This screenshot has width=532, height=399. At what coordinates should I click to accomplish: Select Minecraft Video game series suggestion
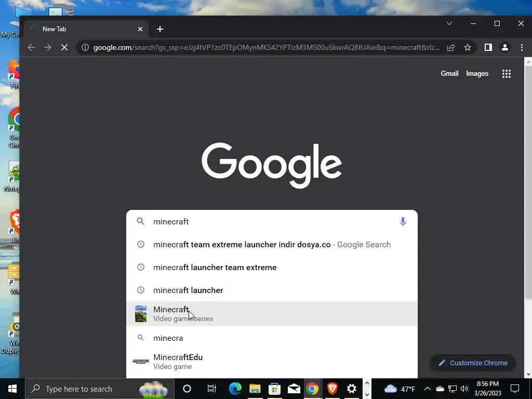tap(272, 314)
